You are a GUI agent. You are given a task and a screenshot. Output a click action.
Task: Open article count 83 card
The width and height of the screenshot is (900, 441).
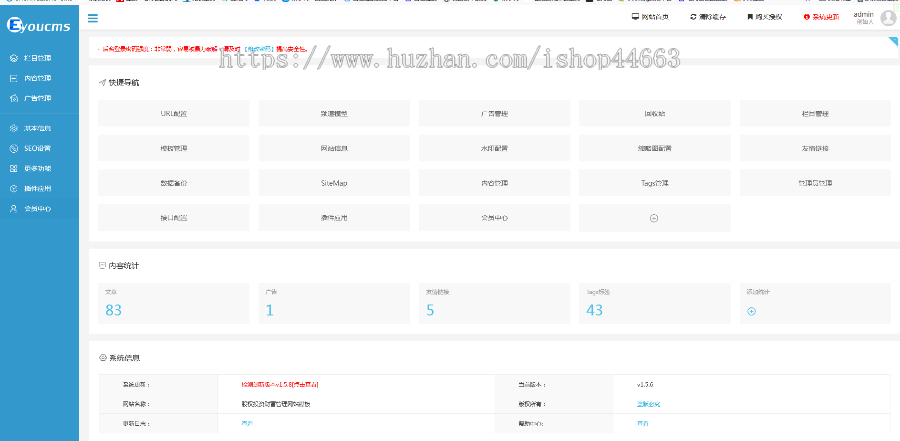(x=174, y=303)
